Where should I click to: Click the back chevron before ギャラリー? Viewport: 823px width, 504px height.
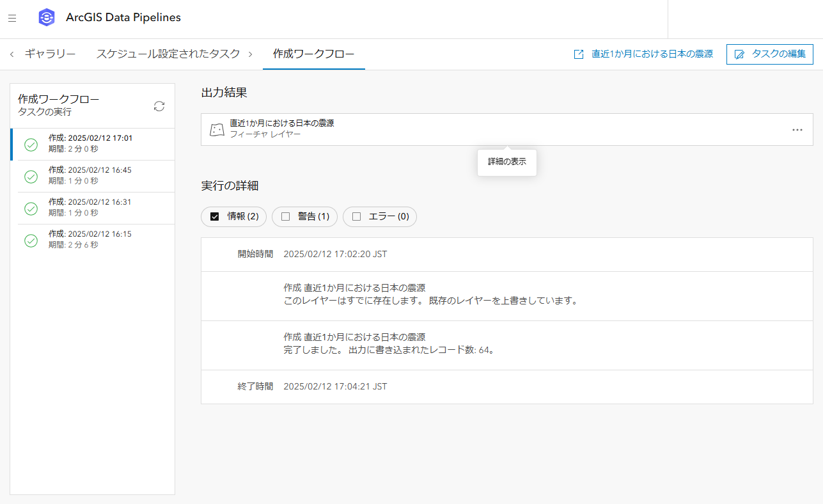[11, 54]
